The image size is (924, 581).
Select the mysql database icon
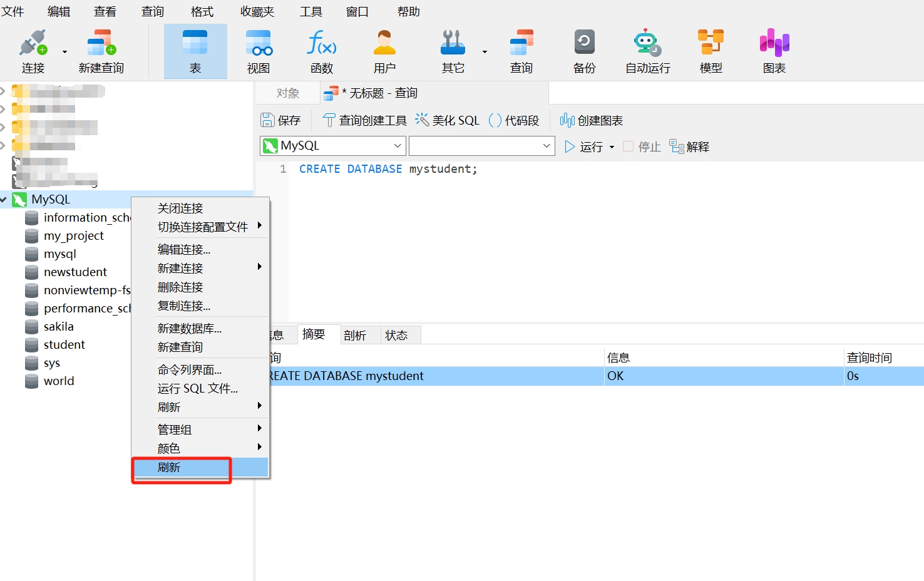[32, 254]
